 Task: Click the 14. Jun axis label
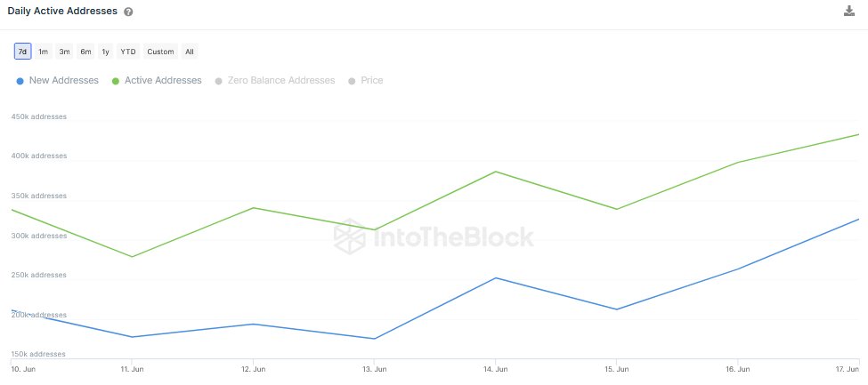point(496,368)
